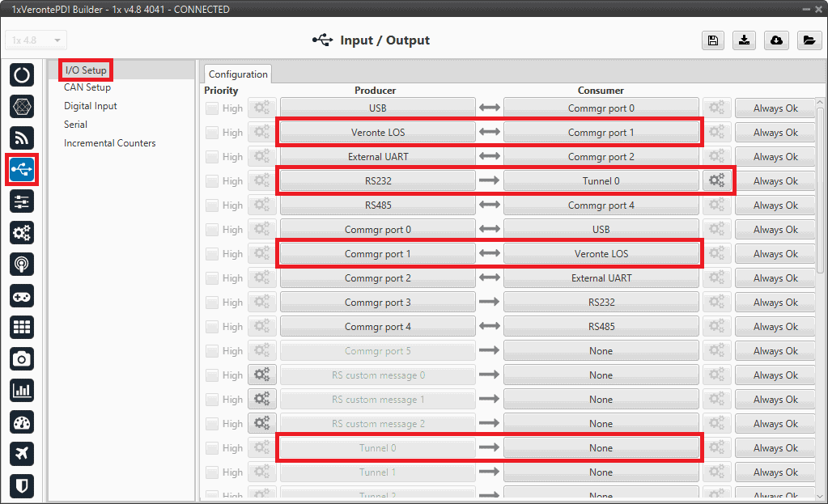
Task: Open the airplane icon panel
Action: pos(22,453)
